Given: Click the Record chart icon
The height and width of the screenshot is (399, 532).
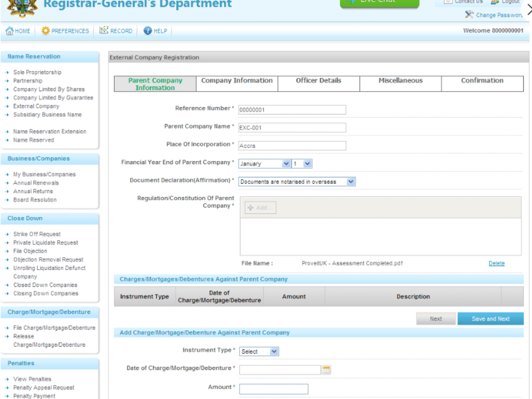Looking at the screenshot, I should [104, 31].
